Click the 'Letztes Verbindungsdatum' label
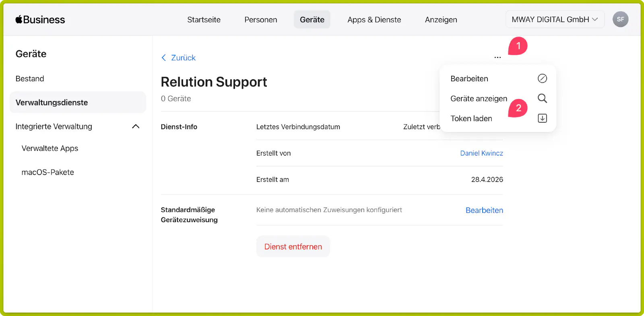This screenshot has width=644, height=316. pyautogui.click(x=298, y=127)
